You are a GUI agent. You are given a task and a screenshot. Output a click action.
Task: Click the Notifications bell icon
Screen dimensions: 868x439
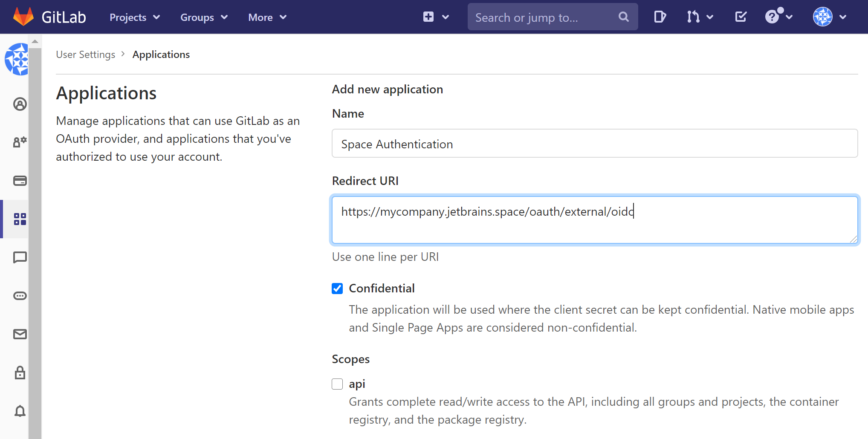click(x=20, y=411)
